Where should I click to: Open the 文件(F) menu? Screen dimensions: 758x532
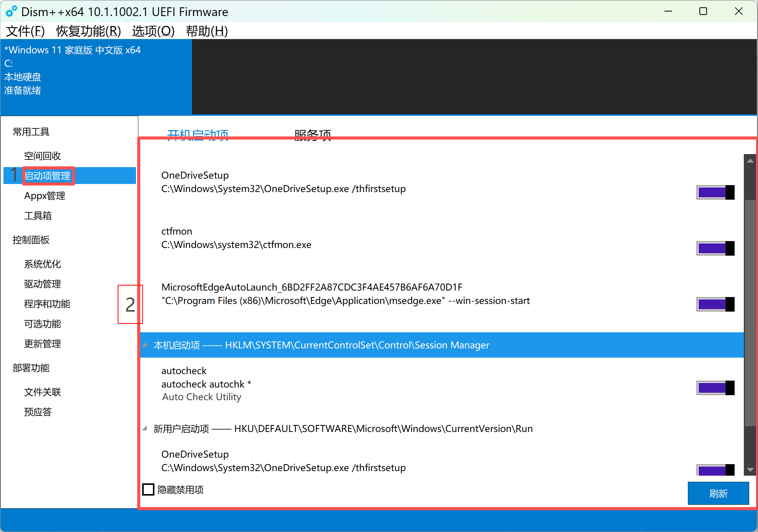[25, 31]
